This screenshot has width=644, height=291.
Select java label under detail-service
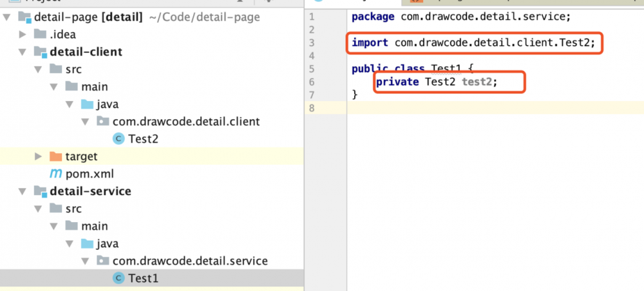[108, 244]
